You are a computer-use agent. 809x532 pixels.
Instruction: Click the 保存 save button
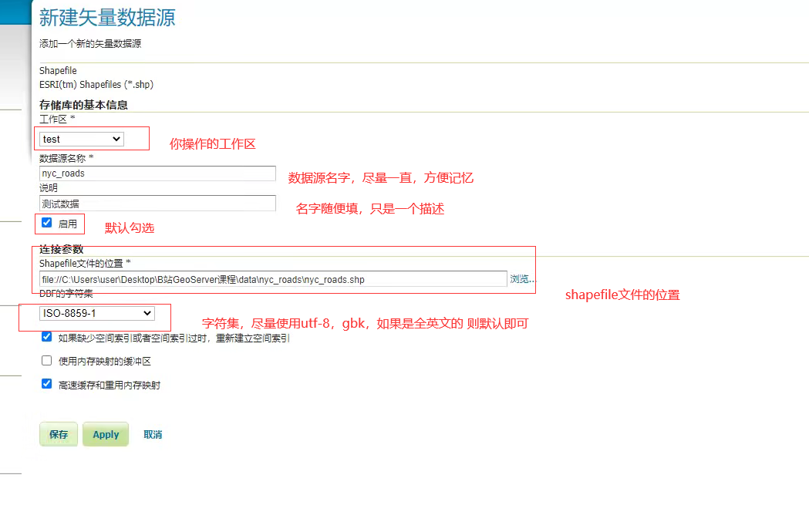tap(59, 435)
